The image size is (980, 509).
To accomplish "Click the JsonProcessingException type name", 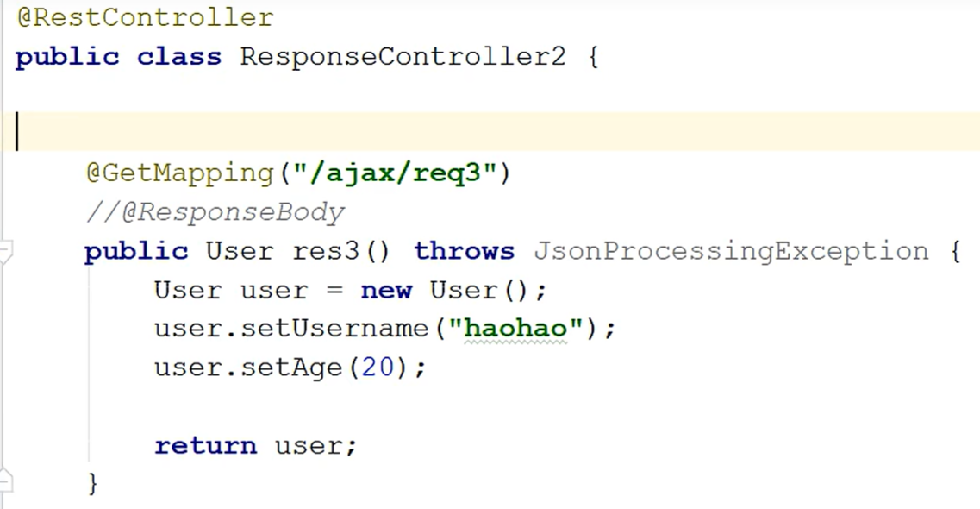I will point(731,251).
